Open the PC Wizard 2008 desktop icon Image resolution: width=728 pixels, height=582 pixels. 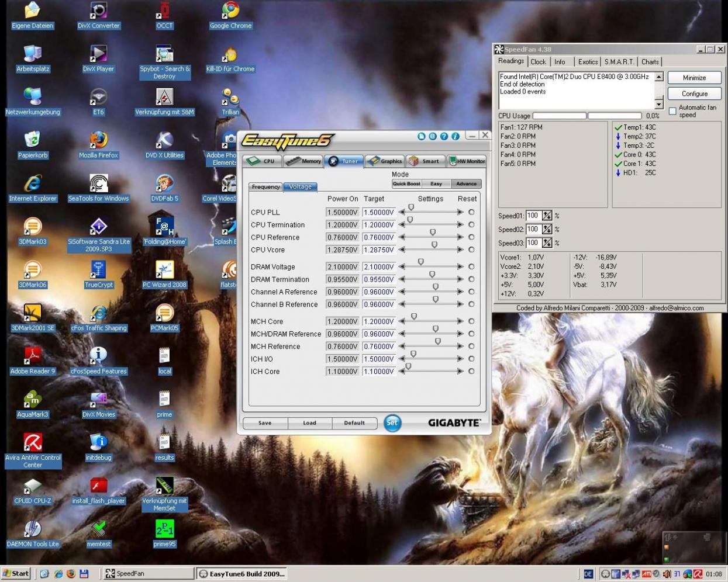pyautogui.click(x=164, y=271)
